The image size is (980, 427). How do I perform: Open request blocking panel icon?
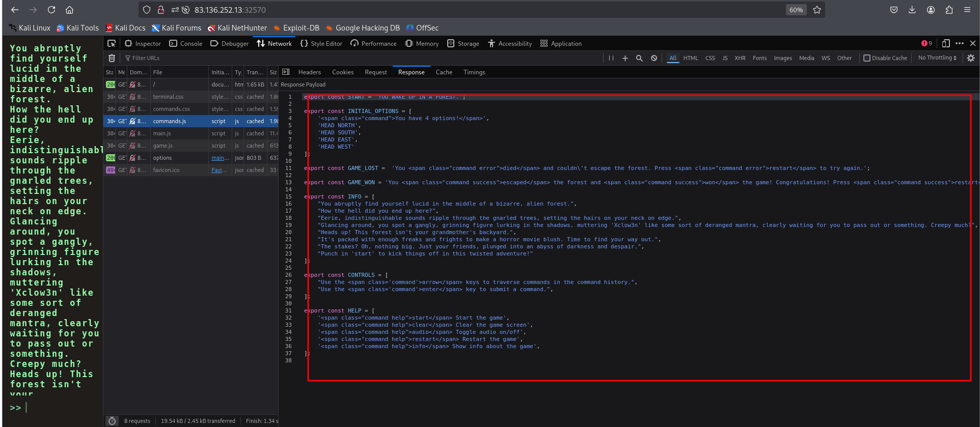click(x=654, y=58)
